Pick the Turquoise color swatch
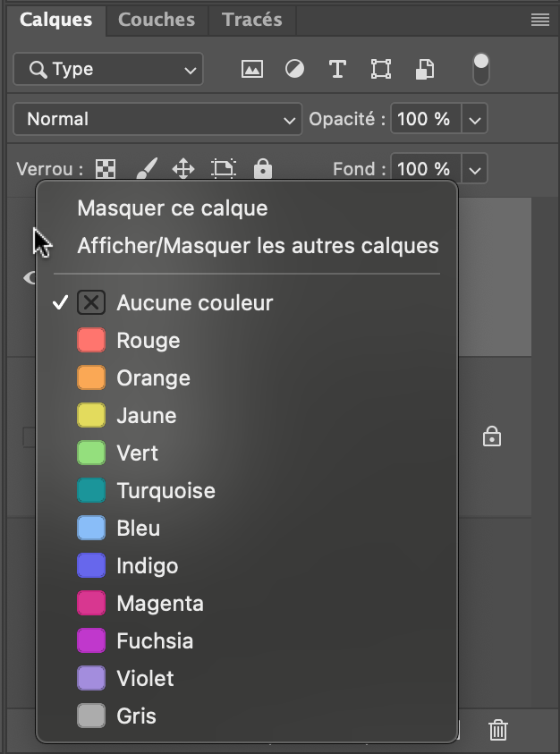The width and height of the screenshot is (560, 754). (164, 490)
